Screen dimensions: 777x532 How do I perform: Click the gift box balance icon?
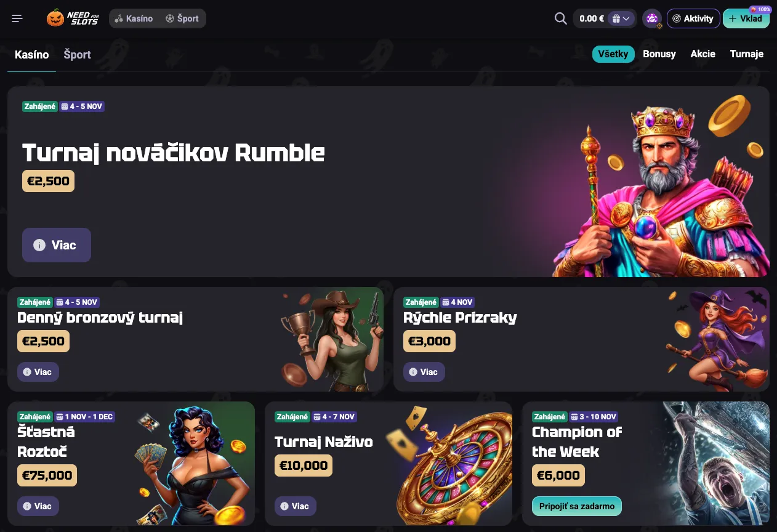[x=616, y=18]
